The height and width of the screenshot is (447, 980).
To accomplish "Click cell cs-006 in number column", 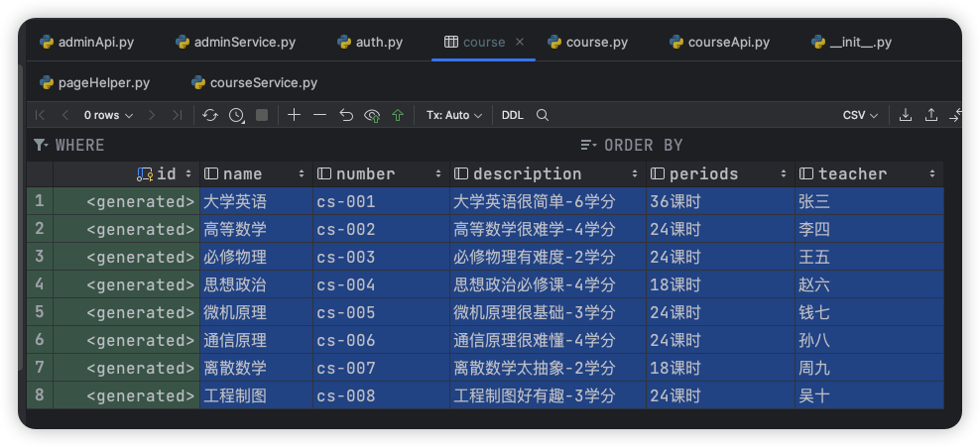I will click(381, 340).
